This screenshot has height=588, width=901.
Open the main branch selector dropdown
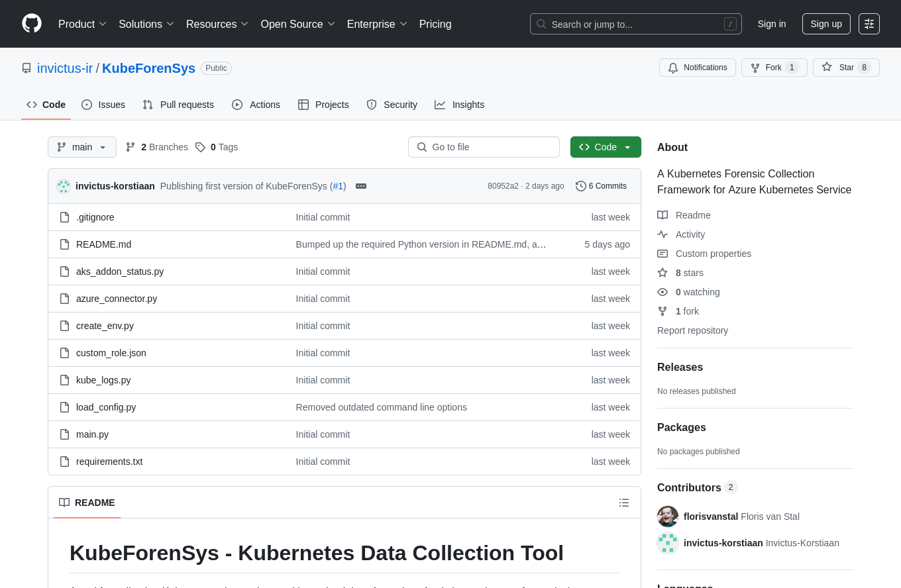[x=82, y=147]
